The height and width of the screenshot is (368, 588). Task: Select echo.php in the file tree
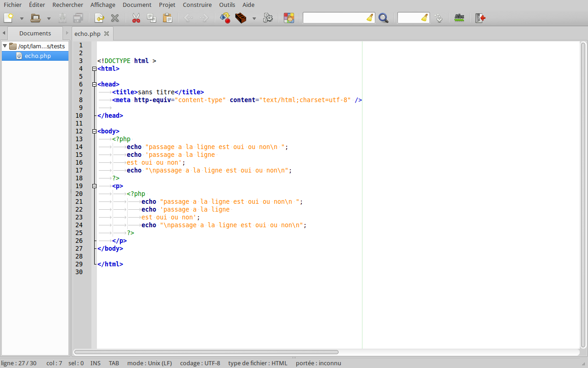tap(37, 56)
